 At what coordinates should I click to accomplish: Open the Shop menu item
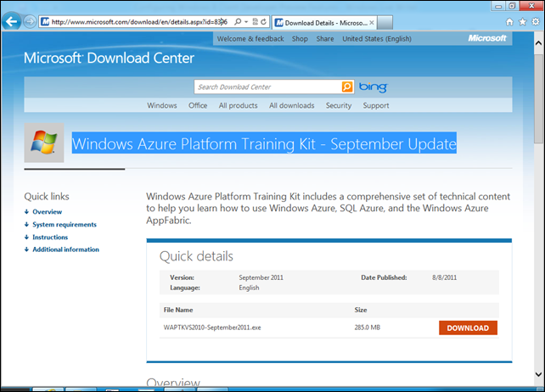pyautogui.click(x=300, y=39)
